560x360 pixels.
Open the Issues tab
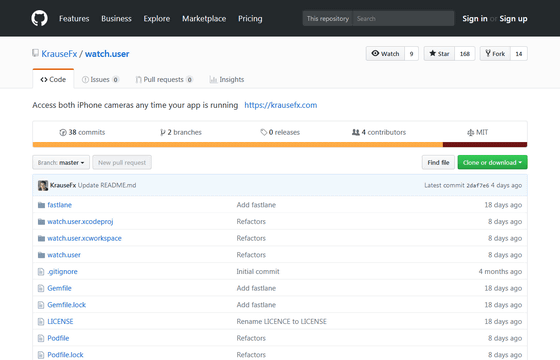100,79
